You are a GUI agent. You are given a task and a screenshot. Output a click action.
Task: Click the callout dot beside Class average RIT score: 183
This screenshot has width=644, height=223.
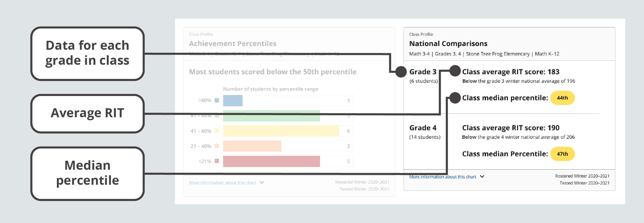455,71
